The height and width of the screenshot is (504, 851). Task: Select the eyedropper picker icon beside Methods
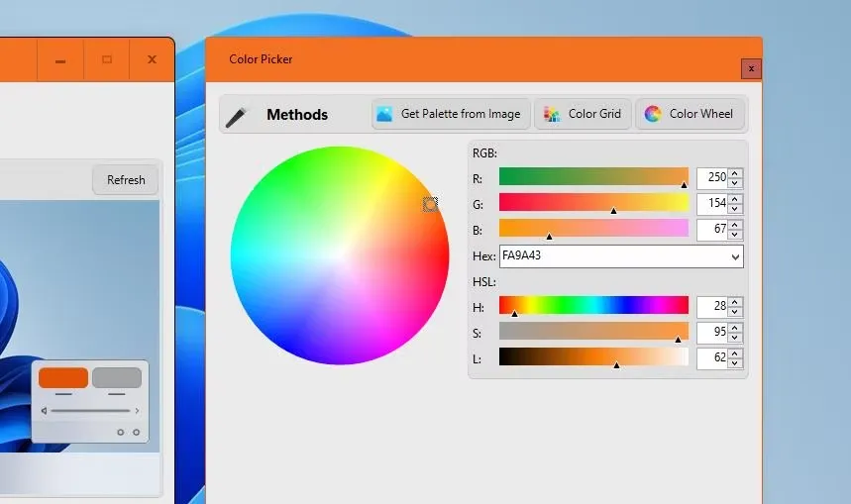(236, 117)
